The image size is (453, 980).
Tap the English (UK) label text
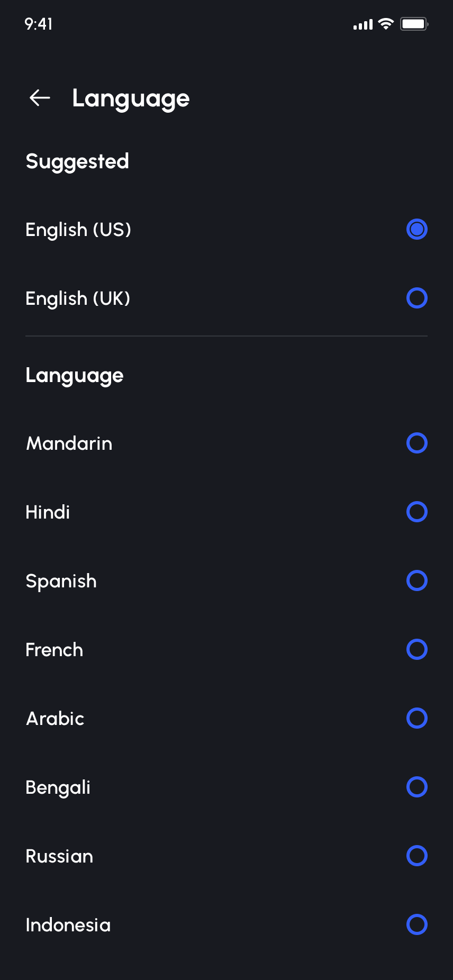78,298
